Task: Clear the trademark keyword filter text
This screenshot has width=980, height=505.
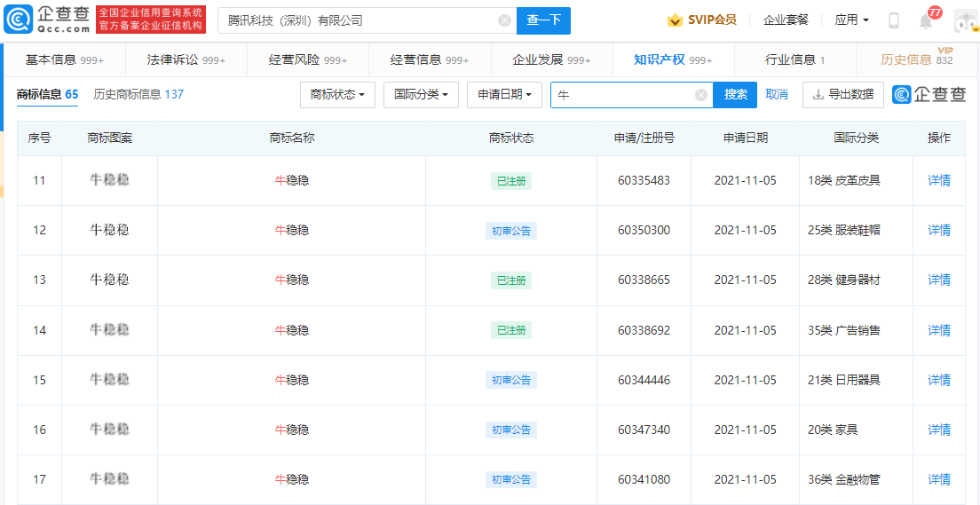Action: pos(700,95)
